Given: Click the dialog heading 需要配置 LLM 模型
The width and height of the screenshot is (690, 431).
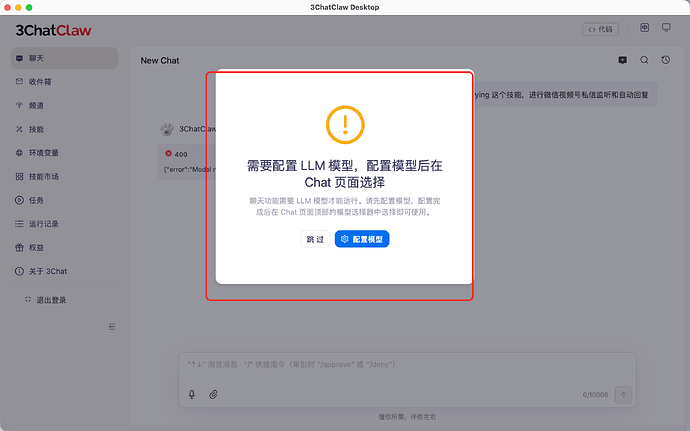Looking at the screenshot, I should click(345, 174).
